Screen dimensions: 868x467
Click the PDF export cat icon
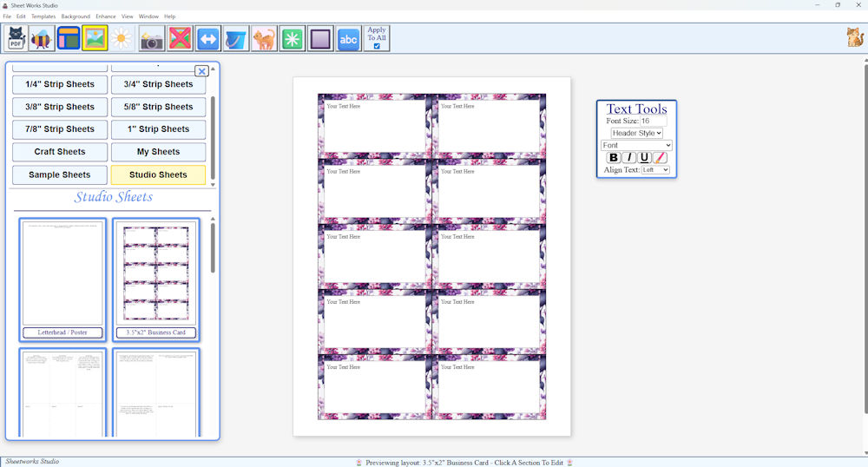tap(16, 38)
